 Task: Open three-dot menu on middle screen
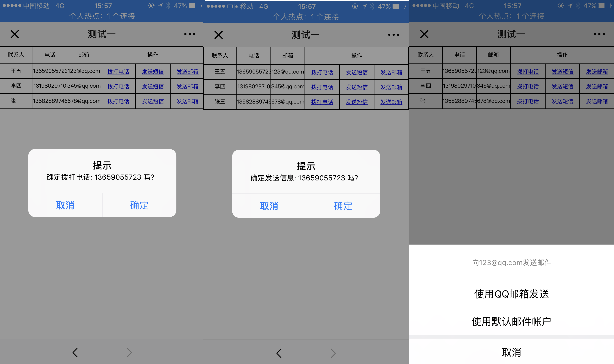point(393,35)
